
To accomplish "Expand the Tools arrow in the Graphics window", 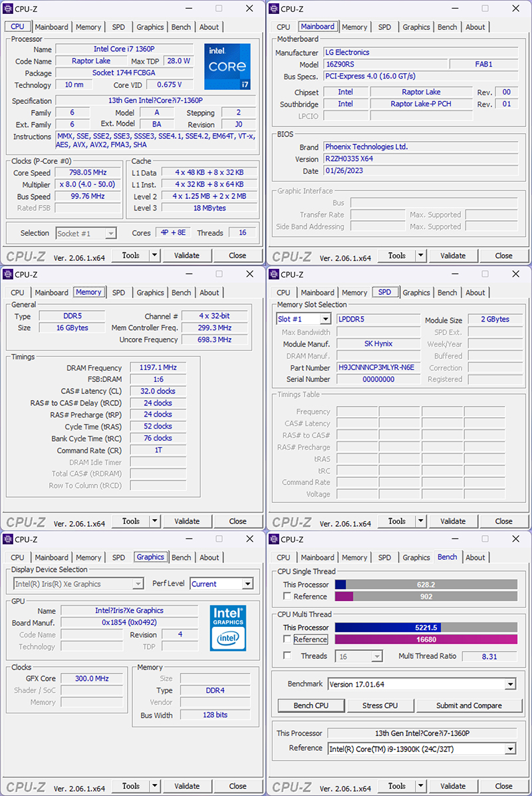I will 155,786.
